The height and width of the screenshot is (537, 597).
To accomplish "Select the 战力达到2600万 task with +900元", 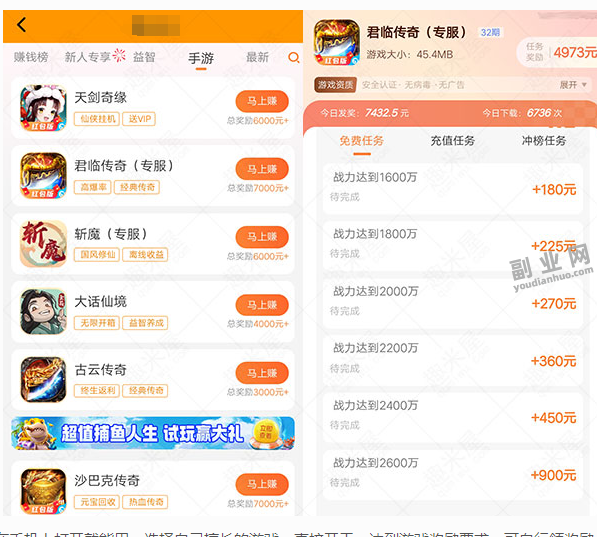I will (453, 475).
